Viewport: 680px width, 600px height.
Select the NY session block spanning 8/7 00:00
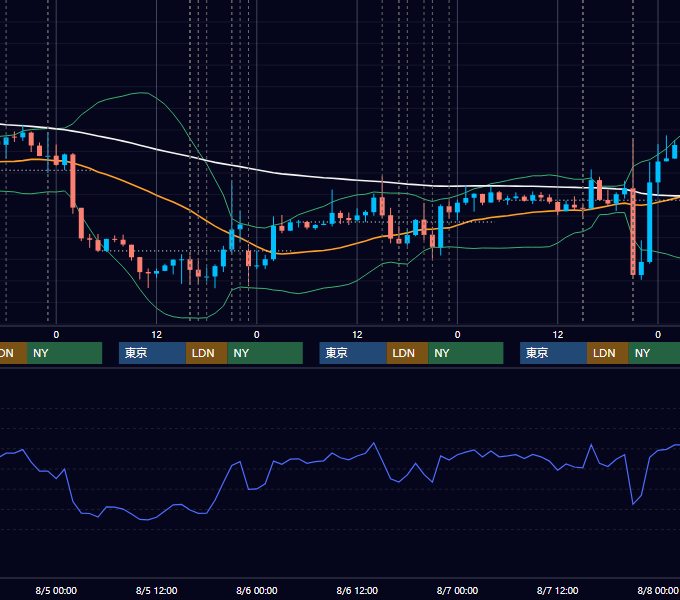pos(466,353)
